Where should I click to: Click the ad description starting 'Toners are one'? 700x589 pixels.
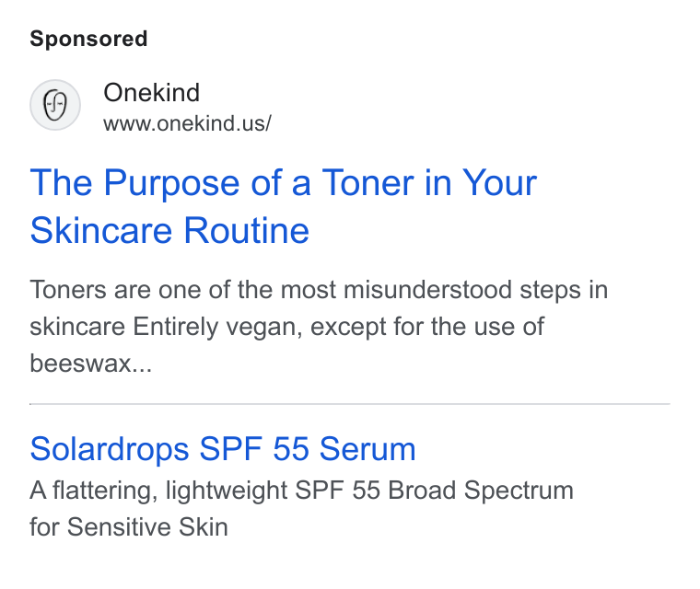pos(319,326)
